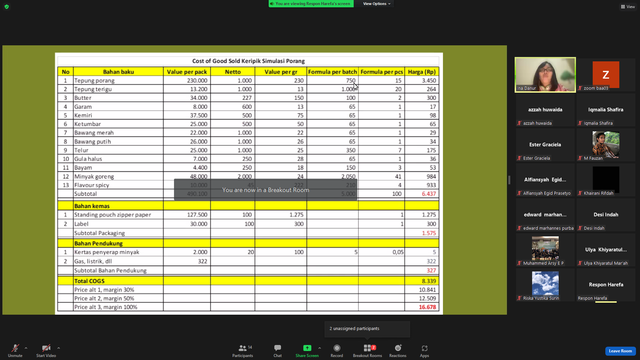Open the View Options dropdown
The image size is (640, 360).
pos(376,4)
